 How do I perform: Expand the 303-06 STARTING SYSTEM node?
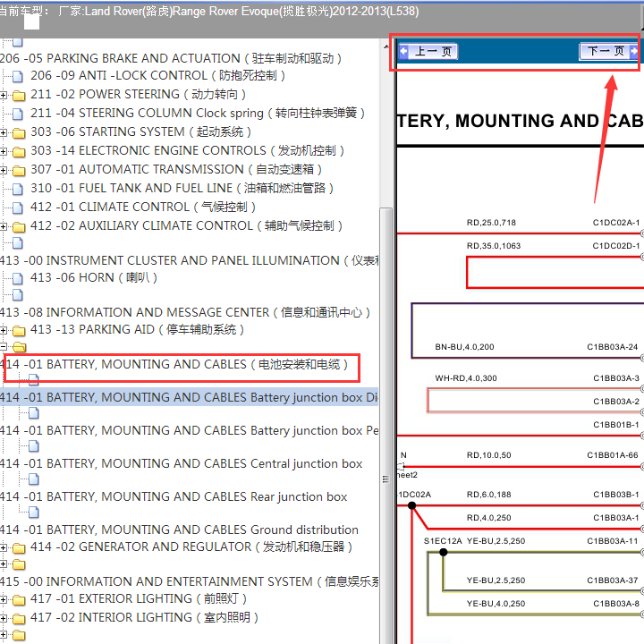tap(4, 132)
